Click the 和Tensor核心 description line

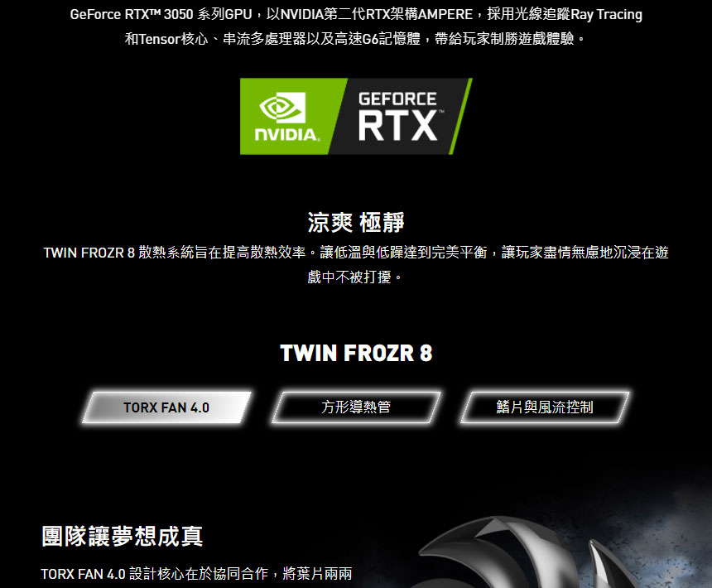tap(355, 39)
